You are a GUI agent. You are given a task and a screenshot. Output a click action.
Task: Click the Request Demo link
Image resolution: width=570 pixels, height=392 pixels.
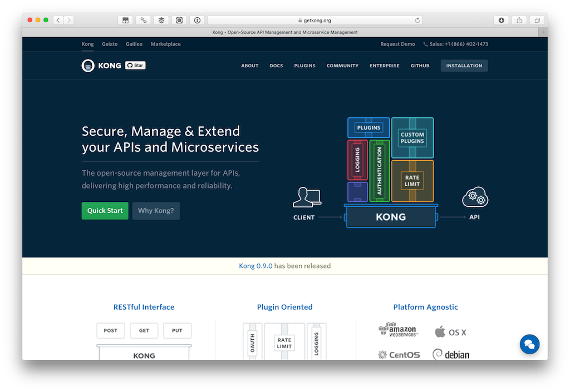tap(397, 44)
